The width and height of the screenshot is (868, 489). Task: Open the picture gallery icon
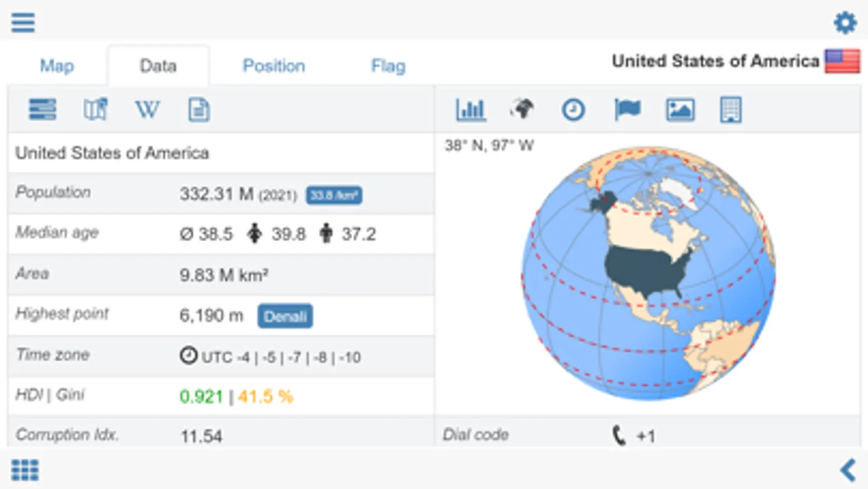click(680, 110)
